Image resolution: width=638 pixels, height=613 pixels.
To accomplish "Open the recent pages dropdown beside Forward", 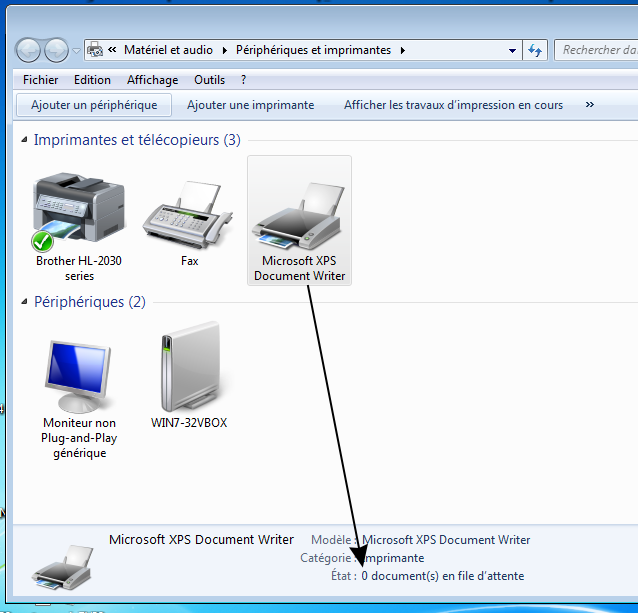I will (x=76, y=50).
